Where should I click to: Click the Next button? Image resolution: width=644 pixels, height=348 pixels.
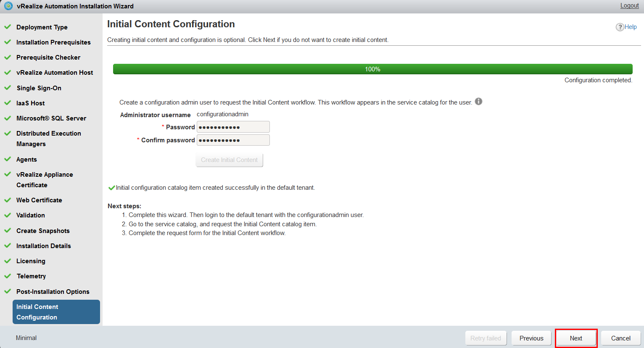pyautogui.click(x=576, y=338)
